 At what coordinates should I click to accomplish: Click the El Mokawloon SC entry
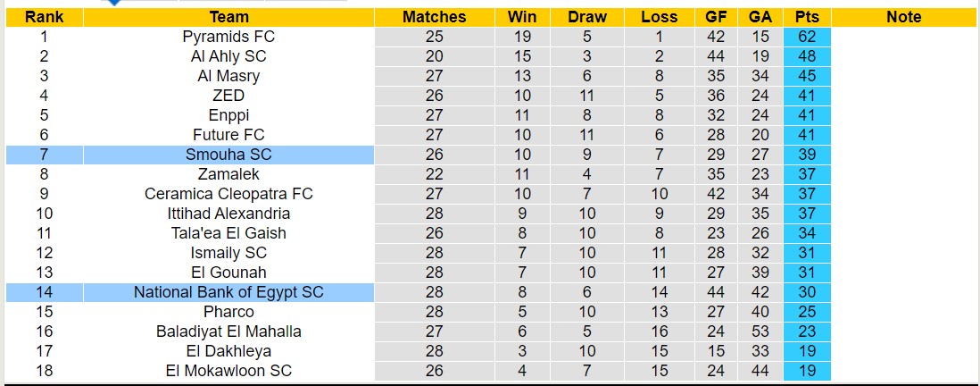228,371
